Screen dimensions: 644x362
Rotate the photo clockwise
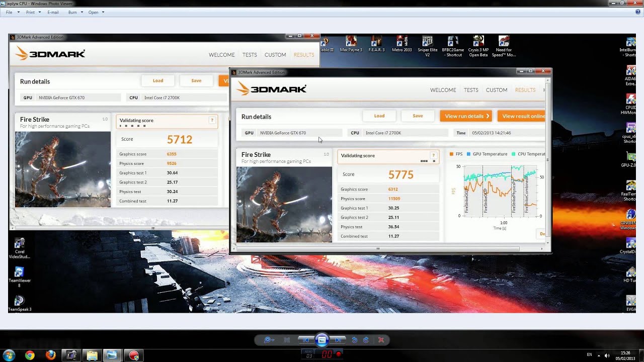pyautogui.click(x=366, y=340)
